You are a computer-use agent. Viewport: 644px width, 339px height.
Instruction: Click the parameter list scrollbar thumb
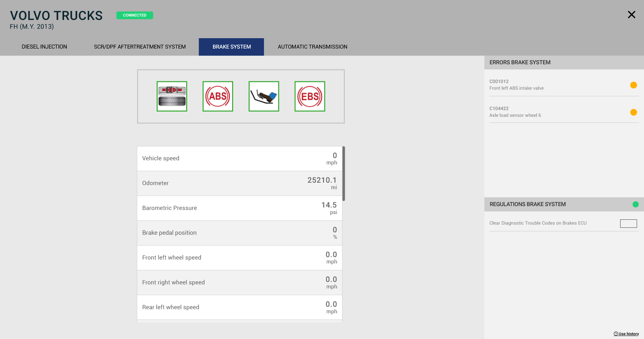click(x=343, y=174)
